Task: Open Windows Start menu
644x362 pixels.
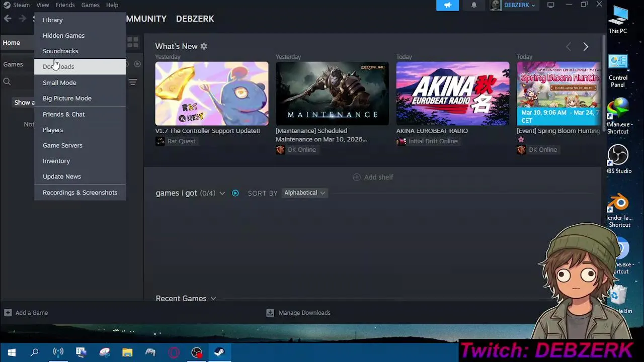Action: [11, 352]
